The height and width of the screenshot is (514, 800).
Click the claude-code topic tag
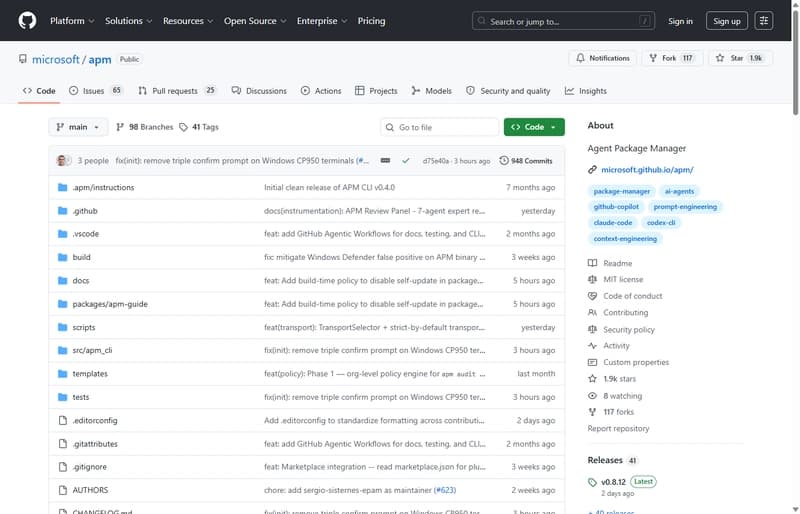point(613,223)
